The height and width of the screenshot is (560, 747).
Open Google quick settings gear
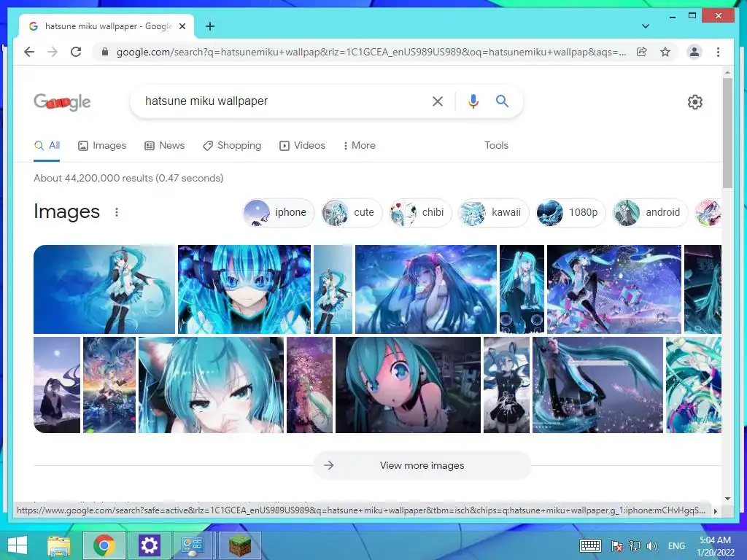pos(694,101)
